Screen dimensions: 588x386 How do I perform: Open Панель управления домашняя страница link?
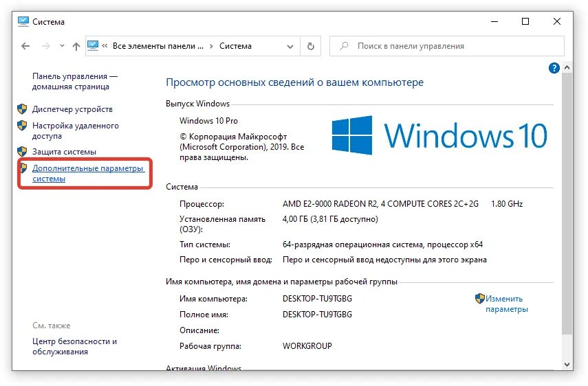[75, 81]
